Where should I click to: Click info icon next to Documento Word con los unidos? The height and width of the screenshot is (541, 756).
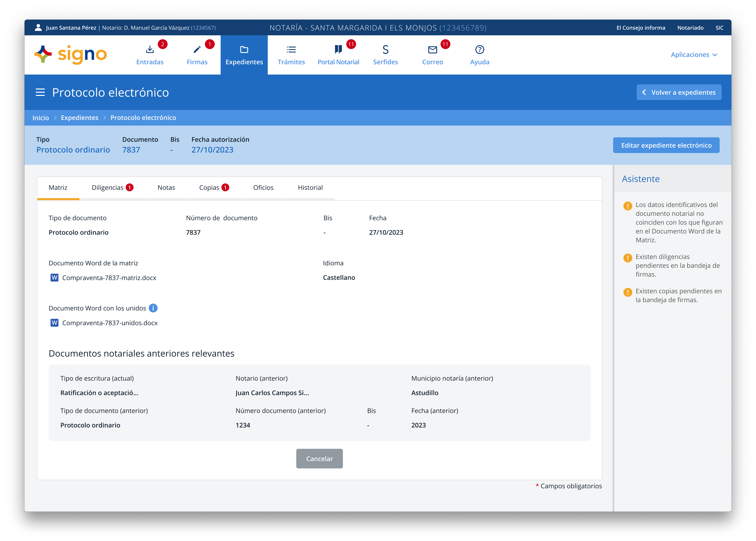[153, 308]
